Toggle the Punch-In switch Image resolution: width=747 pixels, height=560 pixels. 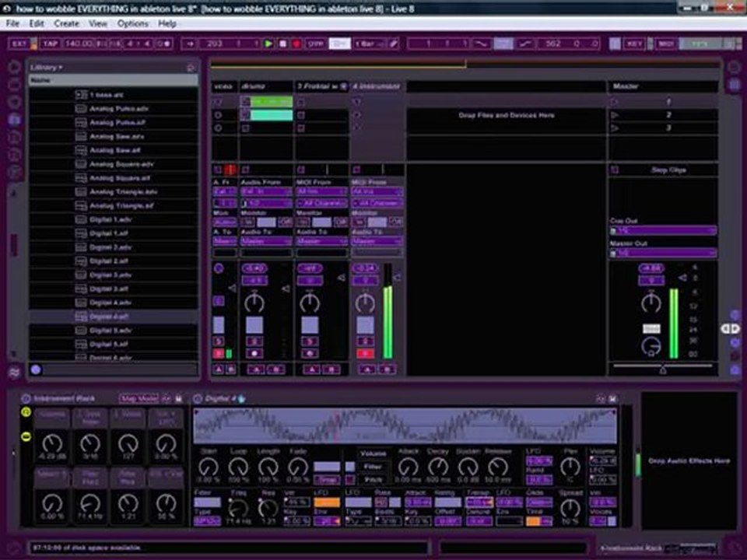point(481,44)
